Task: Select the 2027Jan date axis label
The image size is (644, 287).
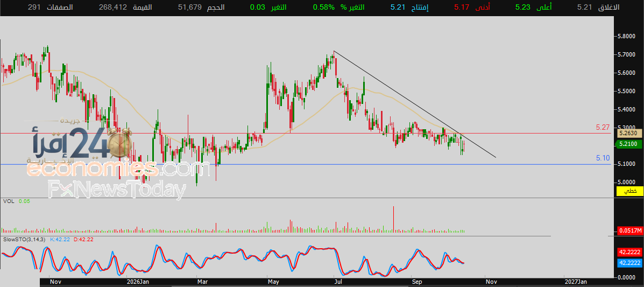Action: point(576,282)
